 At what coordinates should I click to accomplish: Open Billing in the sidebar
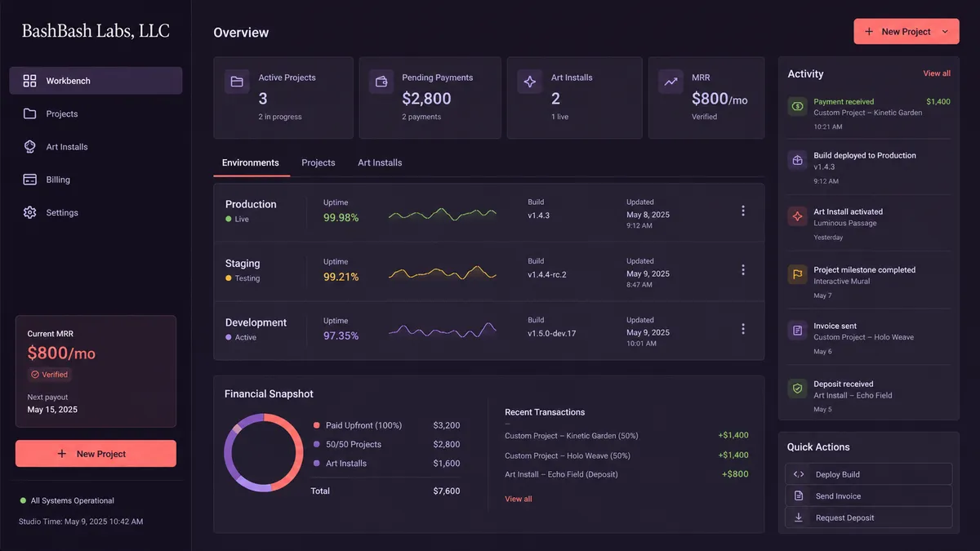click(96, 180)
